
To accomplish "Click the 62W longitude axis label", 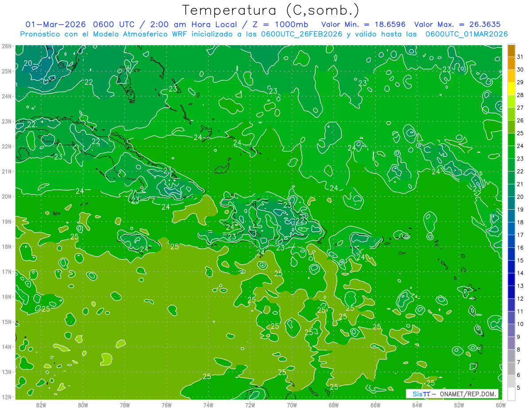I will point(459,405).
